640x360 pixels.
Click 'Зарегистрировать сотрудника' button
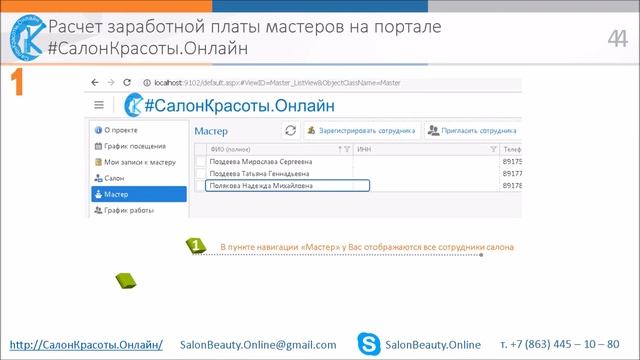point(361,131)
